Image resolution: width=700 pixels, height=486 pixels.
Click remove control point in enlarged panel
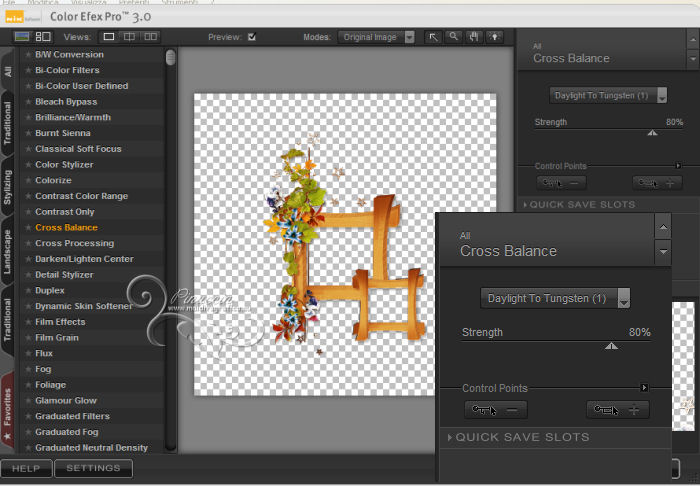[497, 410]
